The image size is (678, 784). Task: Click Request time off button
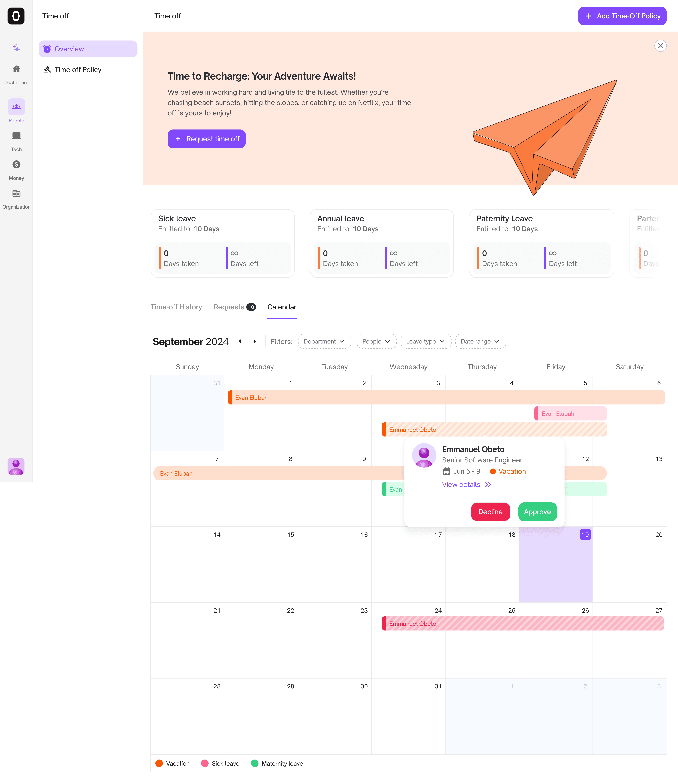pyautogui.click(x=207, y=139)
